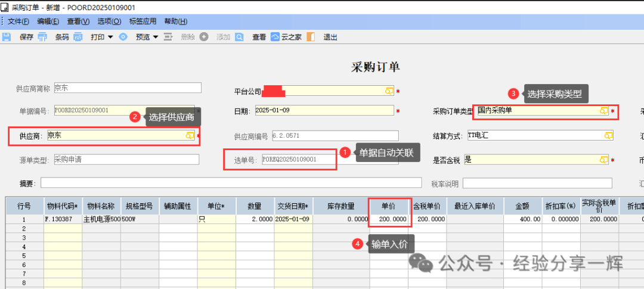
Task: Click the view (查看) magnifier icon
Action: pos(239,37)
